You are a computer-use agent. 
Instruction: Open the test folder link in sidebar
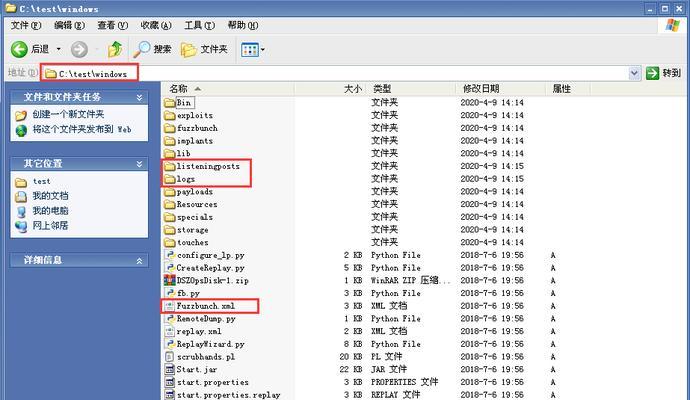pos(41,181)
